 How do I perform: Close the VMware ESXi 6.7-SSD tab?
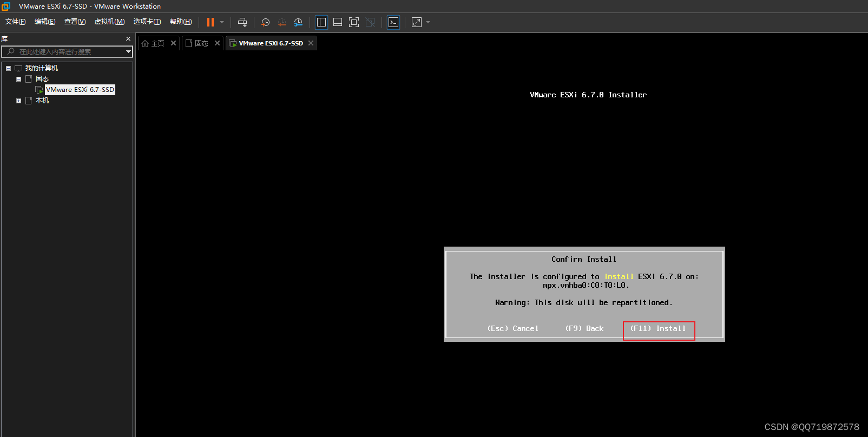pos(311,43)
